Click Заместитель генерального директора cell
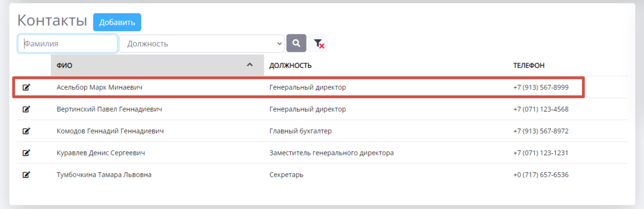This screenshot has width=644, height=209. click(x=331, y=153)
